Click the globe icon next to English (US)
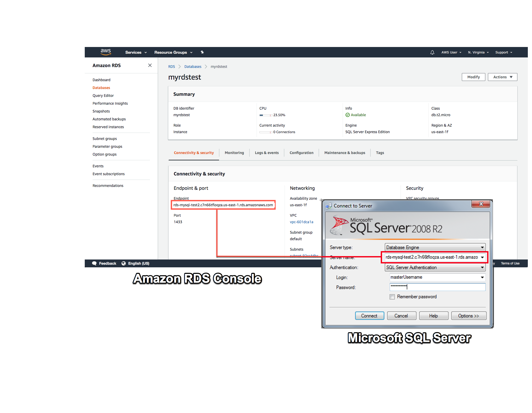Viewport: 532px width, 413px height. coord(123,263)
